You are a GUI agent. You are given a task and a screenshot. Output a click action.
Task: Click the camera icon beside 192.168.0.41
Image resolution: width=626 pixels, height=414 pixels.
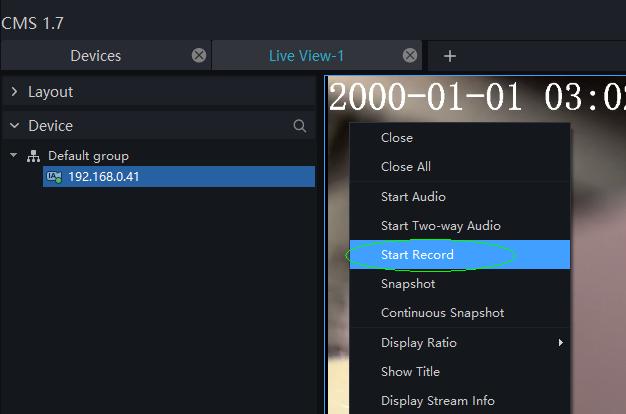[54, 177]
